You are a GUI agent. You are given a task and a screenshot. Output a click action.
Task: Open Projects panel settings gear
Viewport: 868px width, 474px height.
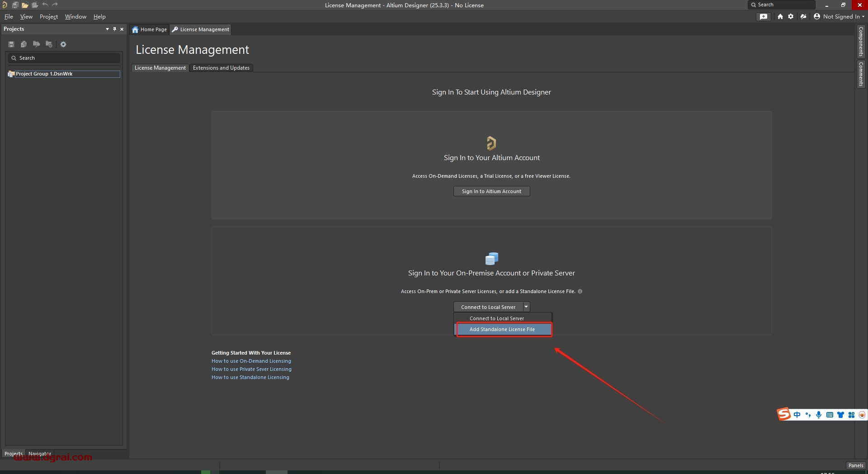[63, 44]
